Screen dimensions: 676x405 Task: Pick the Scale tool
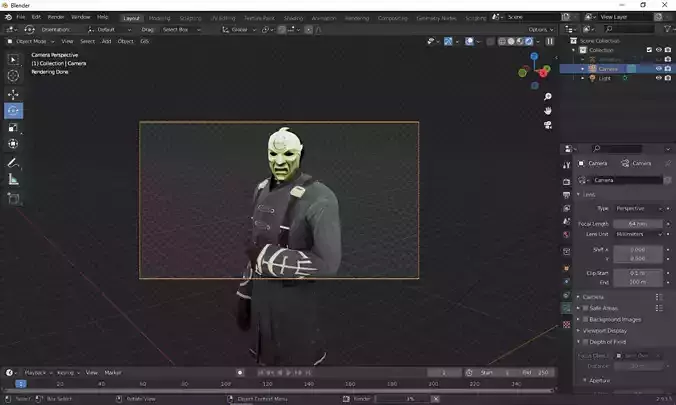pos(13,128)
